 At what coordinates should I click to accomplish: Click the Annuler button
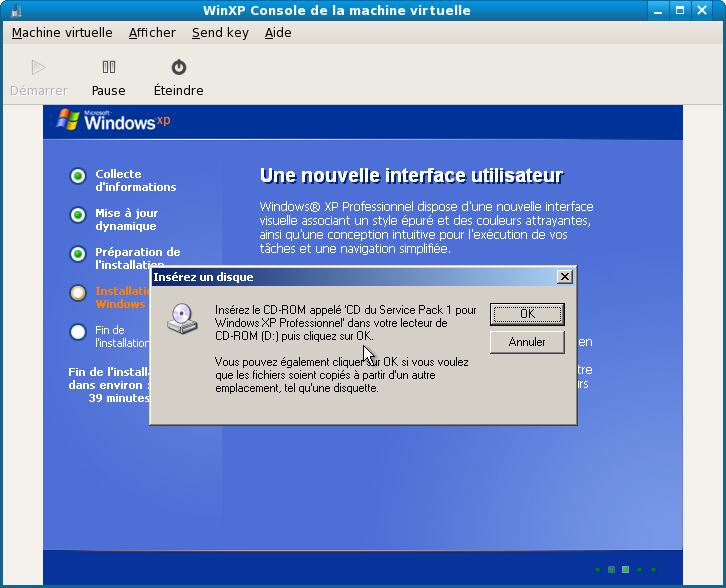(527, 342)
